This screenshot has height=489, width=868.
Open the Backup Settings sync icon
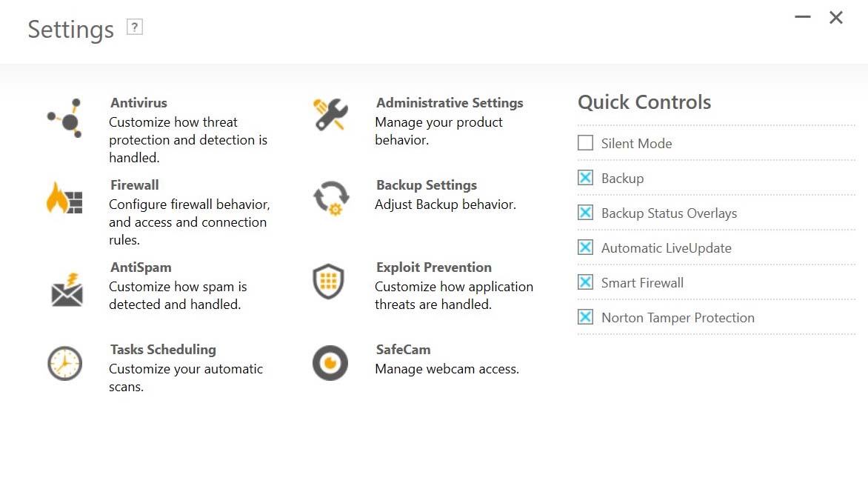[331, 198]
